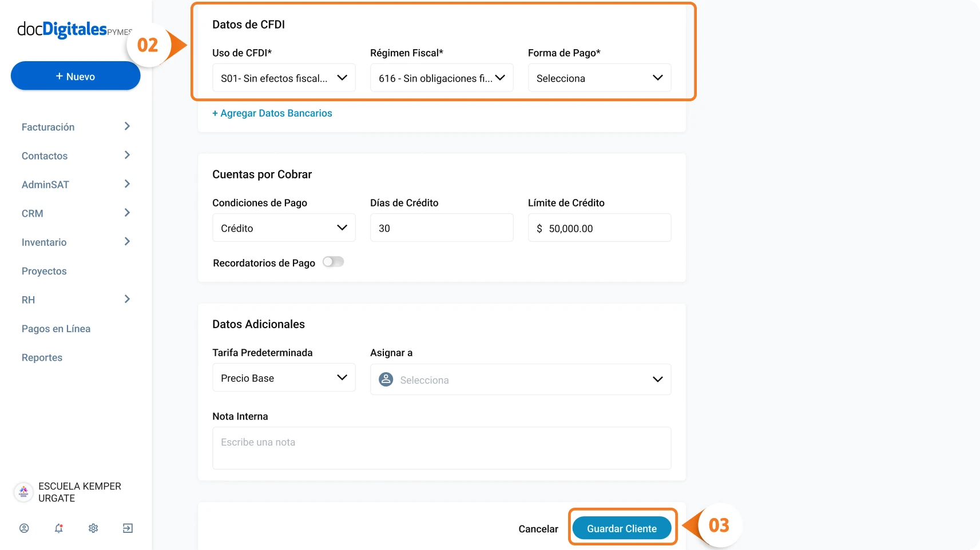Open the Tarifa Predeterminada dropdown
Viewport: 980px width, 550px height.
click(284, 377)
